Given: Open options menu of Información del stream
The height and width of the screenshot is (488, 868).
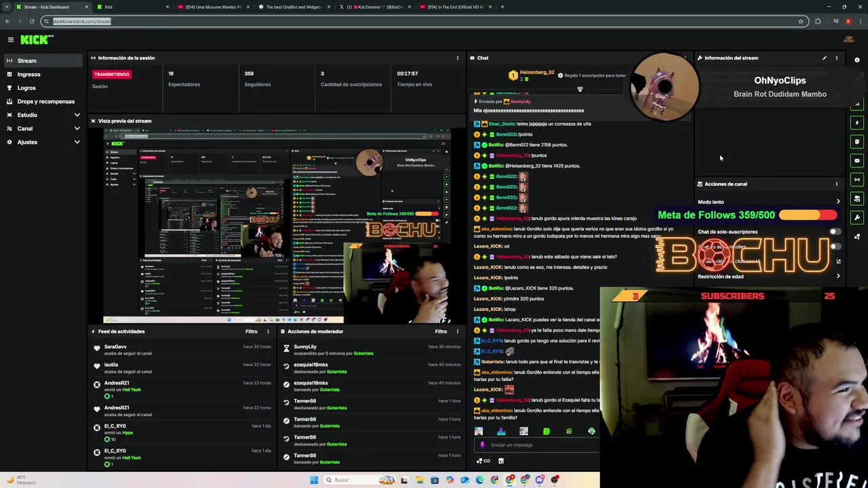Looking at the screenshot, I should [x=836, y=58].
